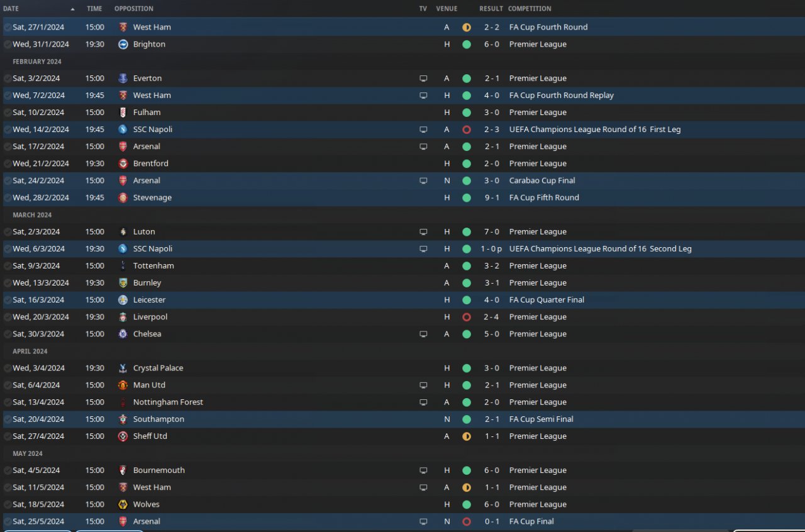Tick the checkmark beside Sat, 16/3/2024 fixture
Image resolution: width=805 pixels, height=532 pixels.
pyautogui.click(x=8, y=300)
